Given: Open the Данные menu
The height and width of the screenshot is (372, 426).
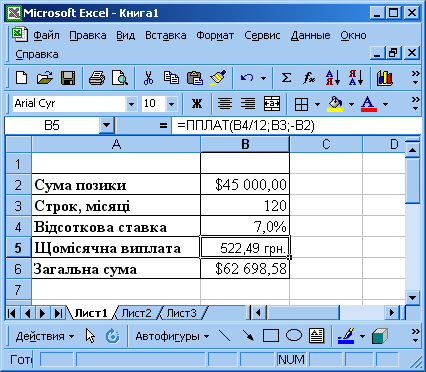Looking at the screenshot, I should coord(310,35).
